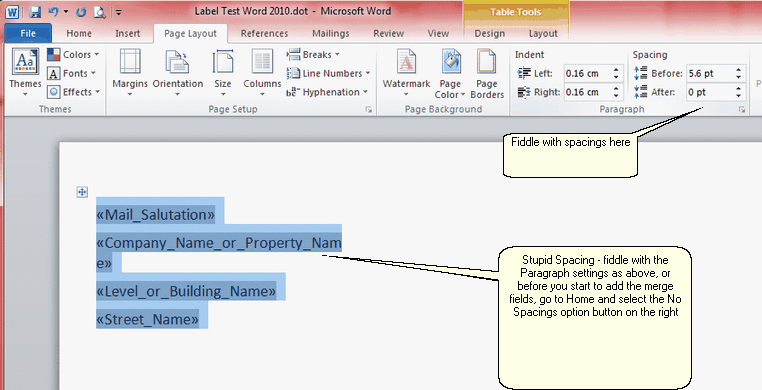This screenshot has width=762, height=390.
Task: Click the «Company_Name_or_Property_Name» merge field
Action: point(219,253)
